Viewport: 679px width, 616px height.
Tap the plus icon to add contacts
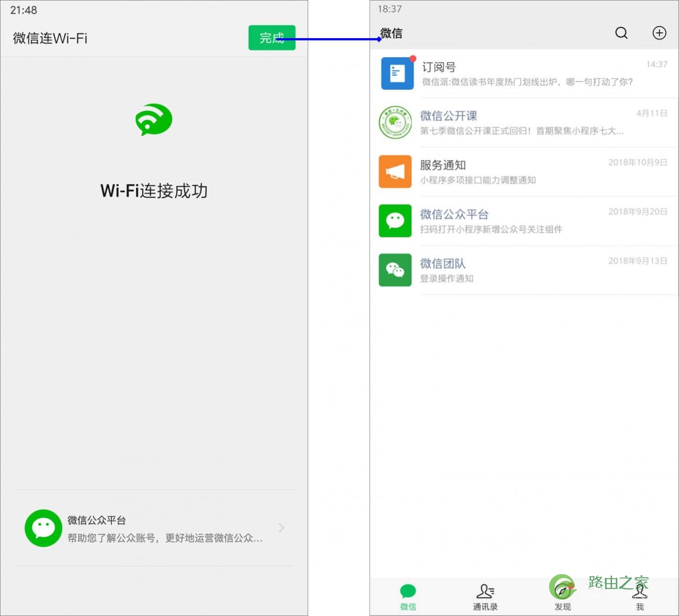tap(659, 33)
